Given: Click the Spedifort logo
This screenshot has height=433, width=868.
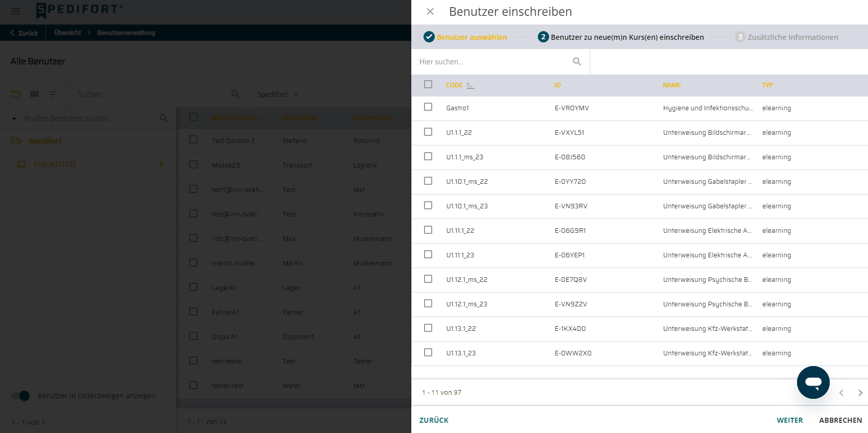Looking at the screenshot, I should point(79,10).
